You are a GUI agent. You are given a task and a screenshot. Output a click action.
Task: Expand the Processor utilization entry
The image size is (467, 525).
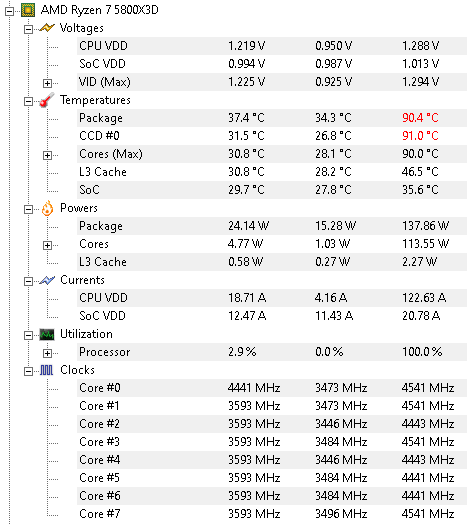tap(48, 353)
